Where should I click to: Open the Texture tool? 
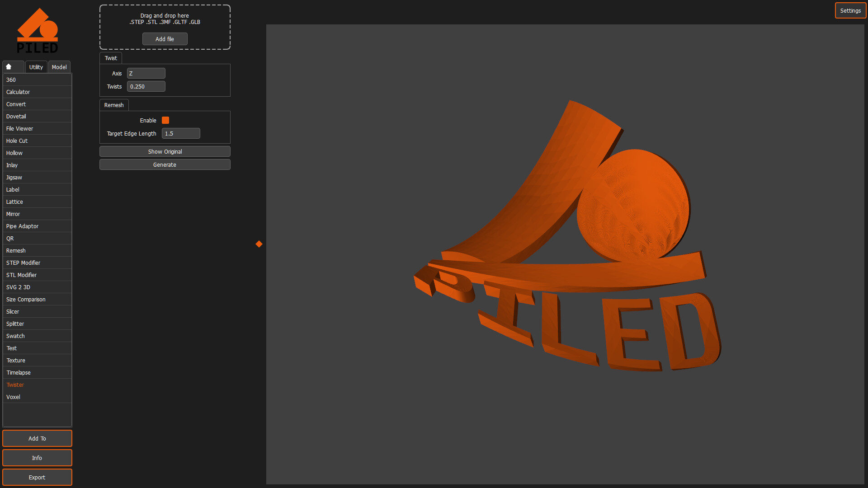(x=37, y=360)
